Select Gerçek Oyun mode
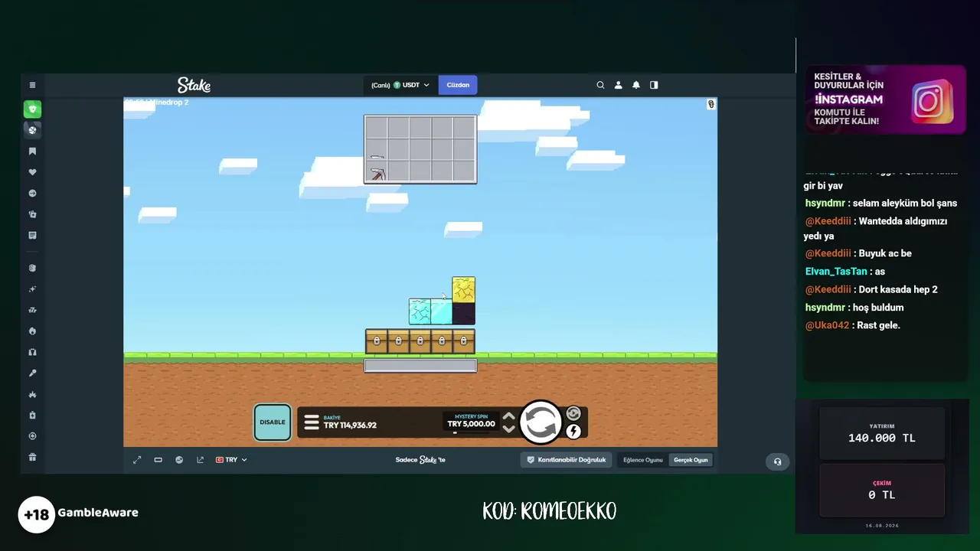This screenshot has height=551, width=980. (691, 460)
